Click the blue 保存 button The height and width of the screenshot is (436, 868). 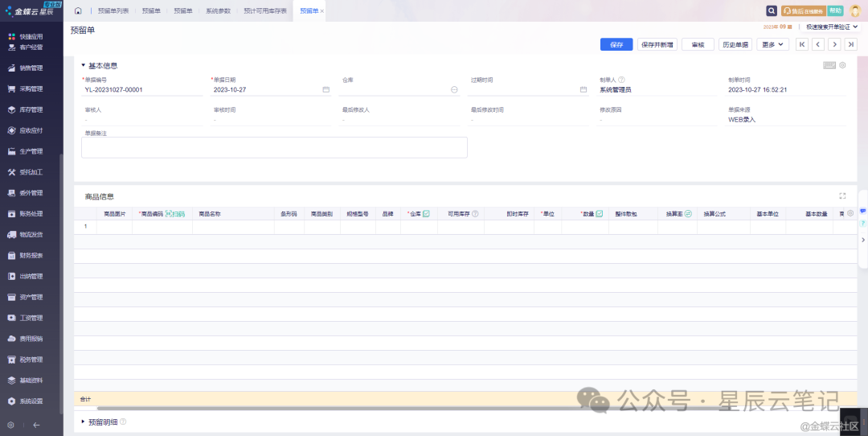click(616, 45)
